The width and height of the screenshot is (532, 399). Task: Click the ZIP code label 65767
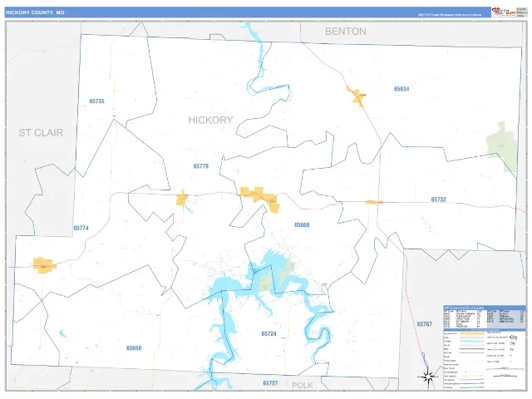(x=425, y=324)
